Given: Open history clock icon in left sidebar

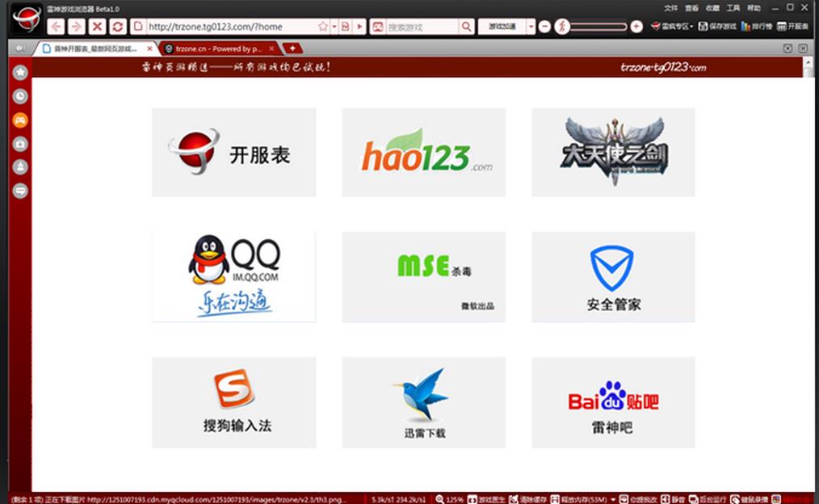Looking at the screenshot, I should coord(20,96).
